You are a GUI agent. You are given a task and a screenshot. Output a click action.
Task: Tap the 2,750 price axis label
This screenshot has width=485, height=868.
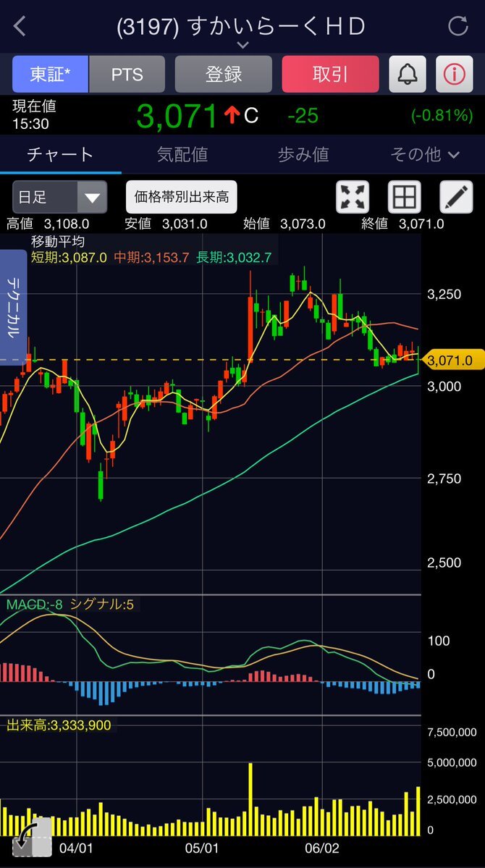444,479
